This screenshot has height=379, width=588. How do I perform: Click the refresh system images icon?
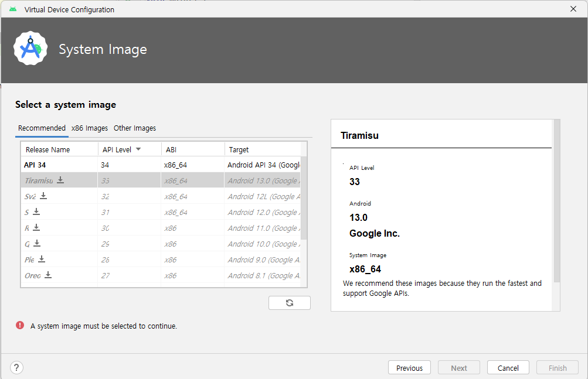coord(290,303)
